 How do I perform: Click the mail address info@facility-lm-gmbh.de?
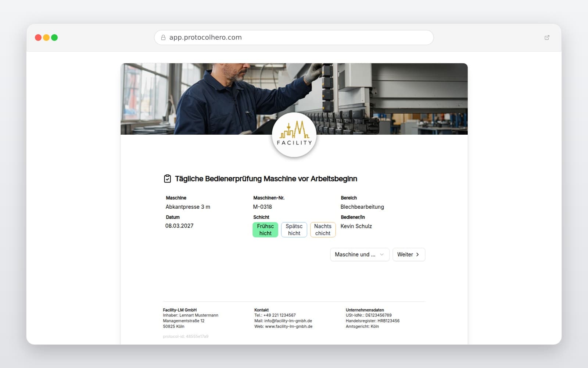[x=288, y=321]
